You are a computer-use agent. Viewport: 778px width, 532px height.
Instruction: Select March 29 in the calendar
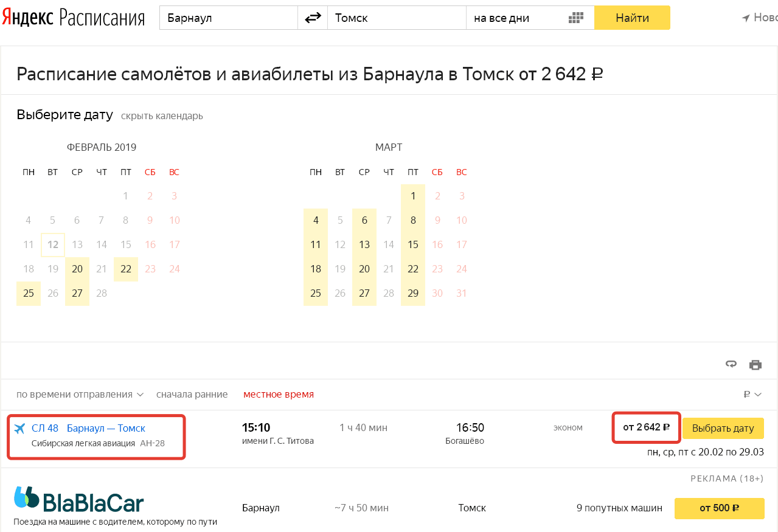tap(413, 294)
